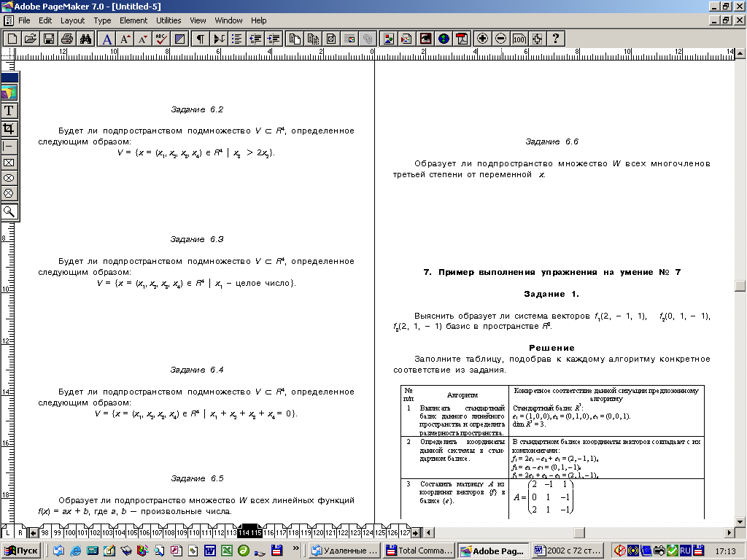
Task: Click vertical scrollbar up arrow
Action: [740, 52]
